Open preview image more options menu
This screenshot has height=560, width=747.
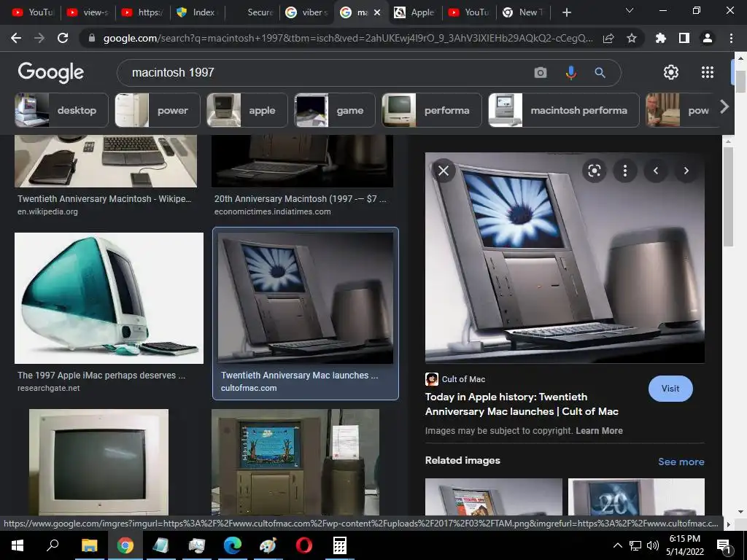[x=625, y=171]
